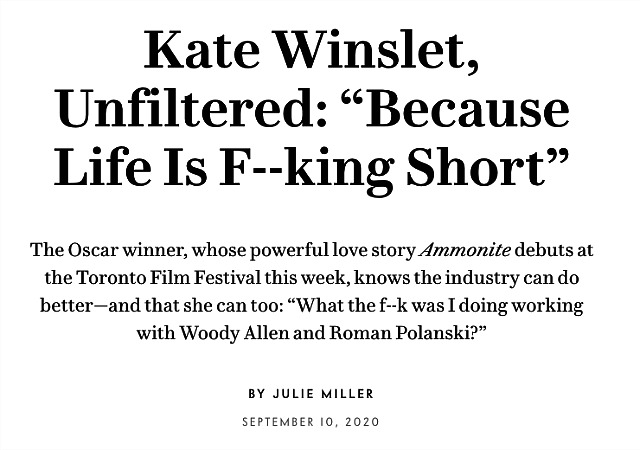This screenshot has height=450, width=640.
Task: Click the phrase powerful love story
Action: [x=332, y=250]
